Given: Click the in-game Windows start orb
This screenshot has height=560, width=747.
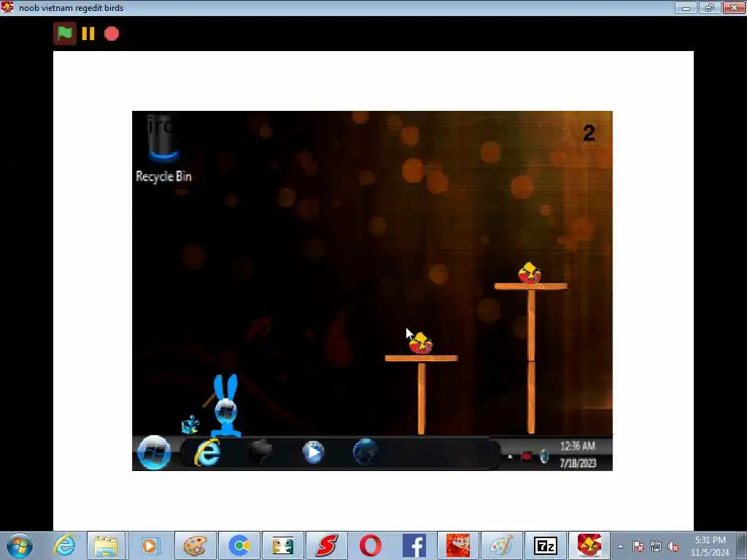Looking at the screenshot, I should [x=154, y=452].
